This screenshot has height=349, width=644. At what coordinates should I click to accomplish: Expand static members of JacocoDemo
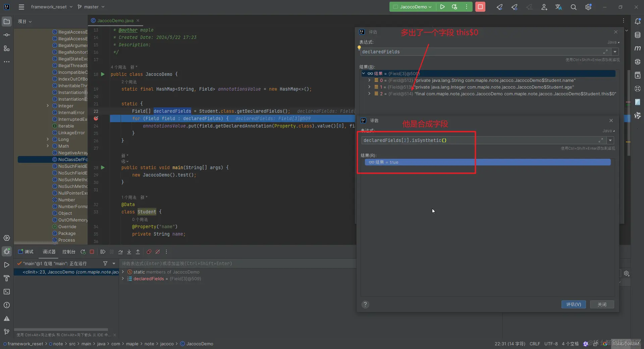point(123,272)
